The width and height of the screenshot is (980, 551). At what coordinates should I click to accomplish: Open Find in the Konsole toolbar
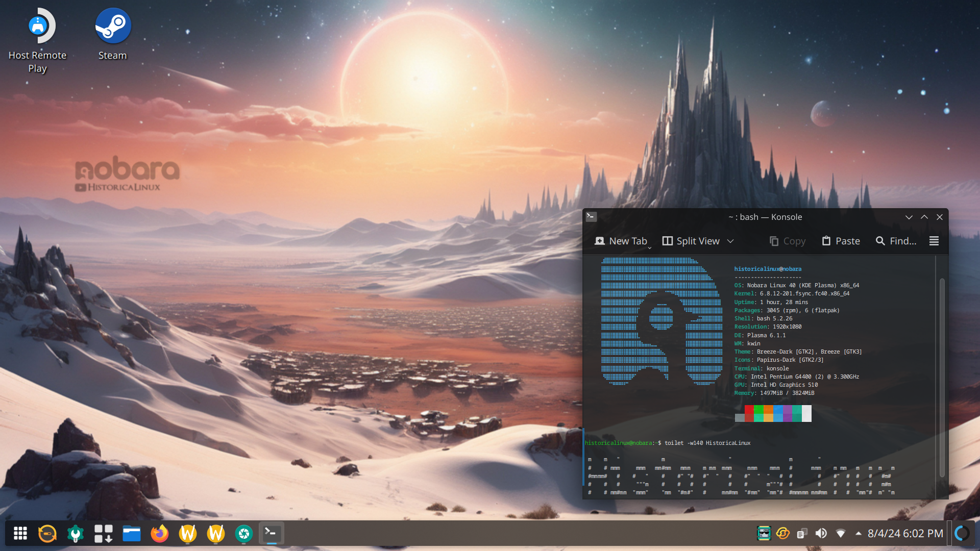[896, 241]
